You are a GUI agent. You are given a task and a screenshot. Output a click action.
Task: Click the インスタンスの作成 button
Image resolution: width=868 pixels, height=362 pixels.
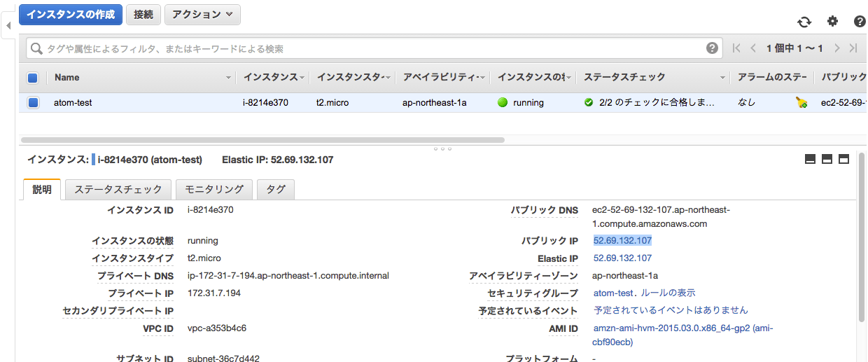point(71,14)
